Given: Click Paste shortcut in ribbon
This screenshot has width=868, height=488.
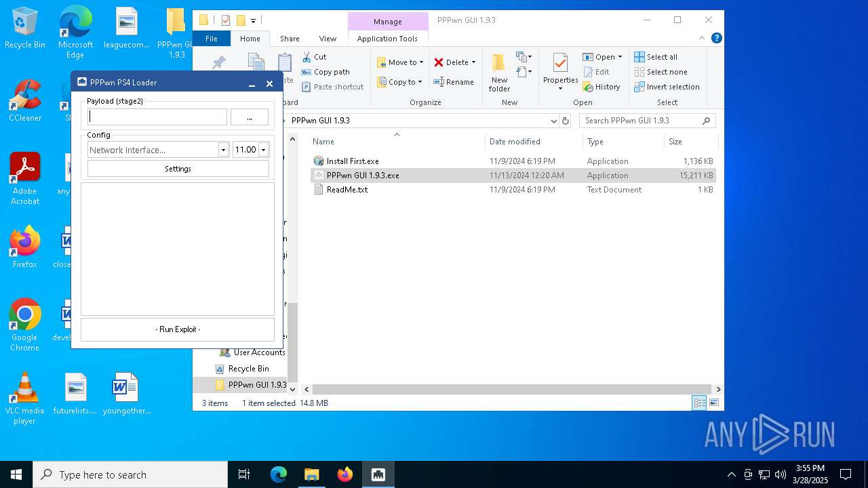Looking at the screenshot, I should point(333,87).
